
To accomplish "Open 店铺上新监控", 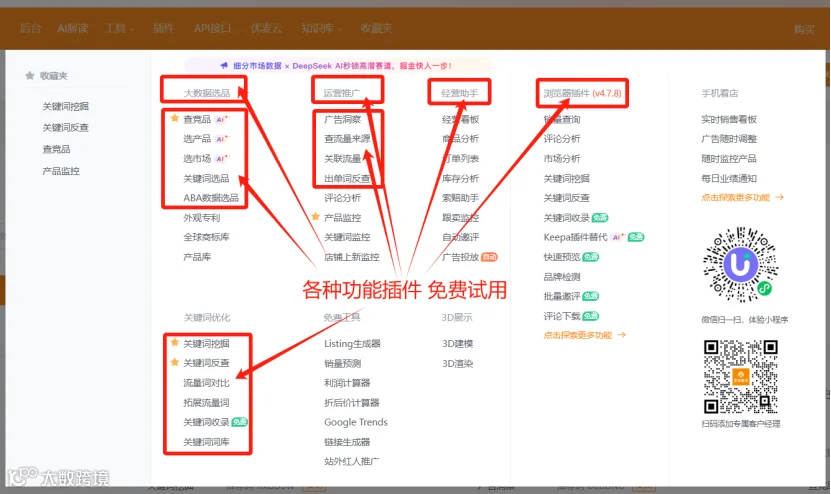I will (x=352, y=257).
